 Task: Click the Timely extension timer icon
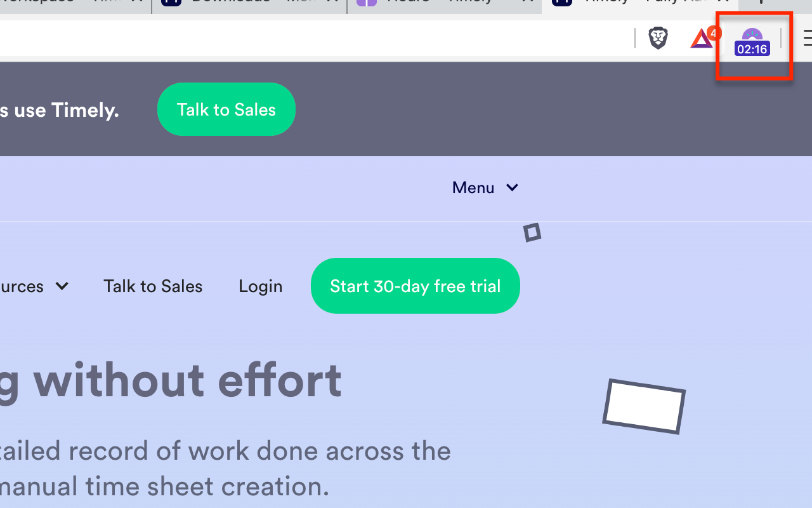tap(752, 38)
